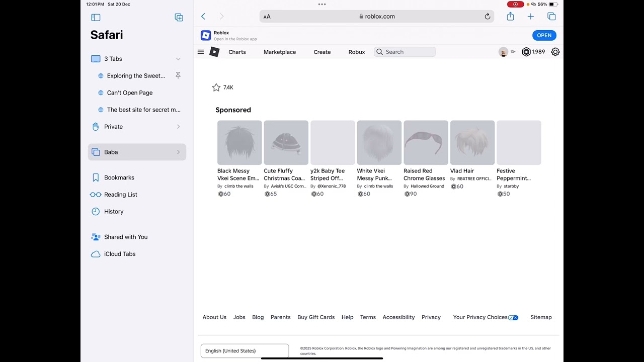Click the Roblox search field
This screenshot has height=362, width=644.
[405, 52]
